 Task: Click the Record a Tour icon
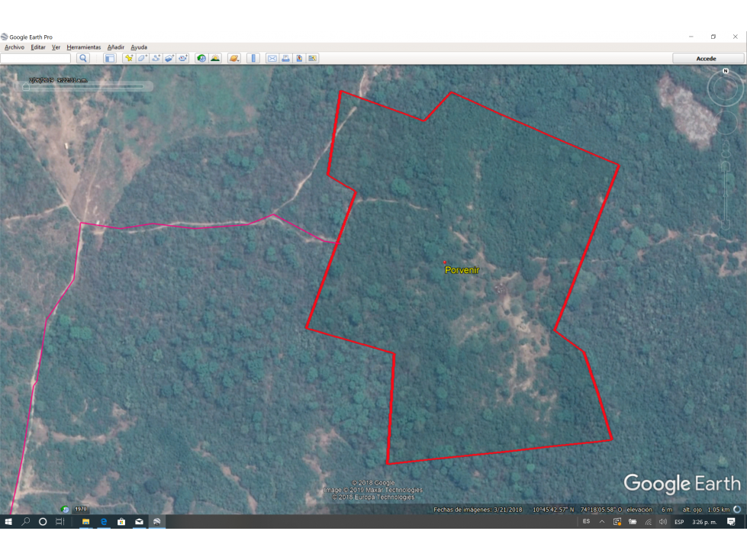coord(183,58)
